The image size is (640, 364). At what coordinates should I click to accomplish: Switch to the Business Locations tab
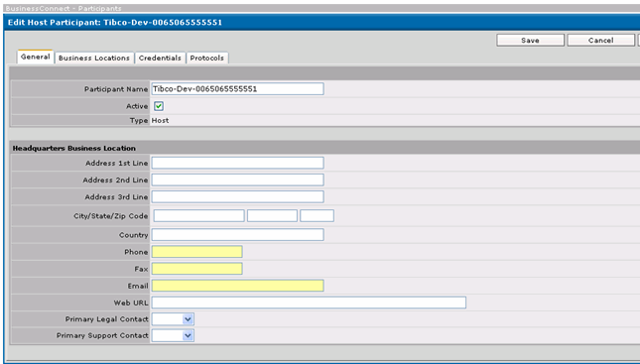pyautogui.click(x=94, y=58)
